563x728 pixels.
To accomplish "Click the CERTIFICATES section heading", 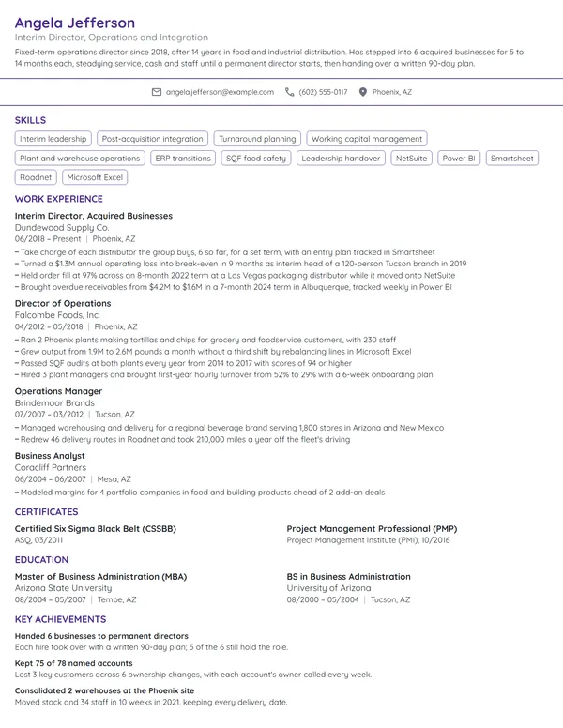I will 47,512.
